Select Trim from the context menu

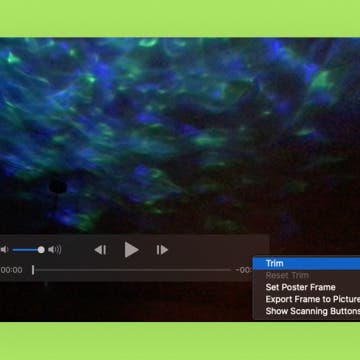pyautogui.click(x=306, y=264)
